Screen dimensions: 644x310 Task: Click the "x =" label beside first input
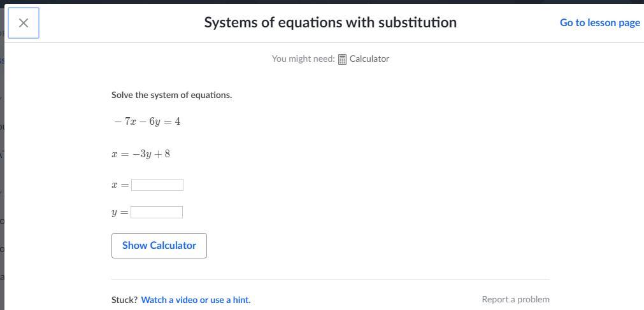pyautogui.click(x=120, y=185)
